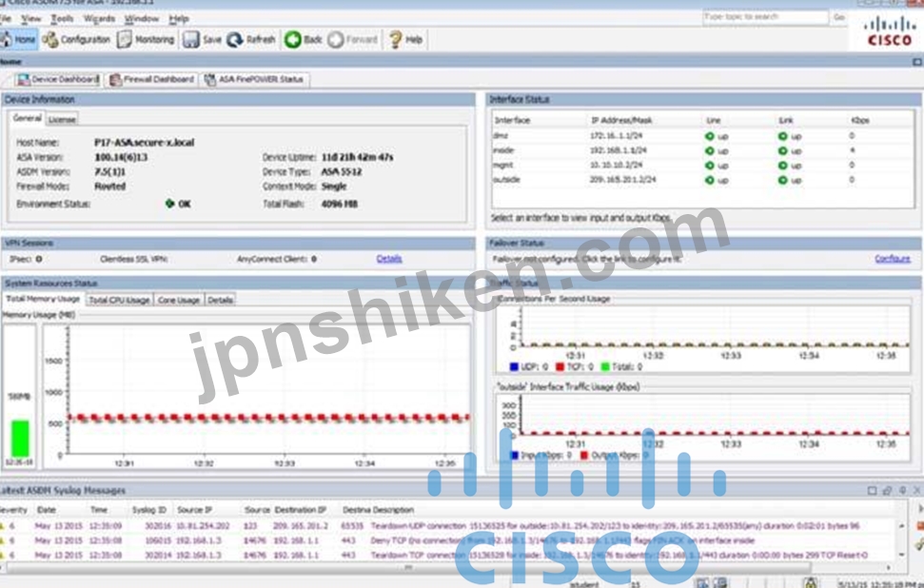Viewport: 924px width, 588px height.
Task: Select the General device information tab
Action: tap(27, 118)
